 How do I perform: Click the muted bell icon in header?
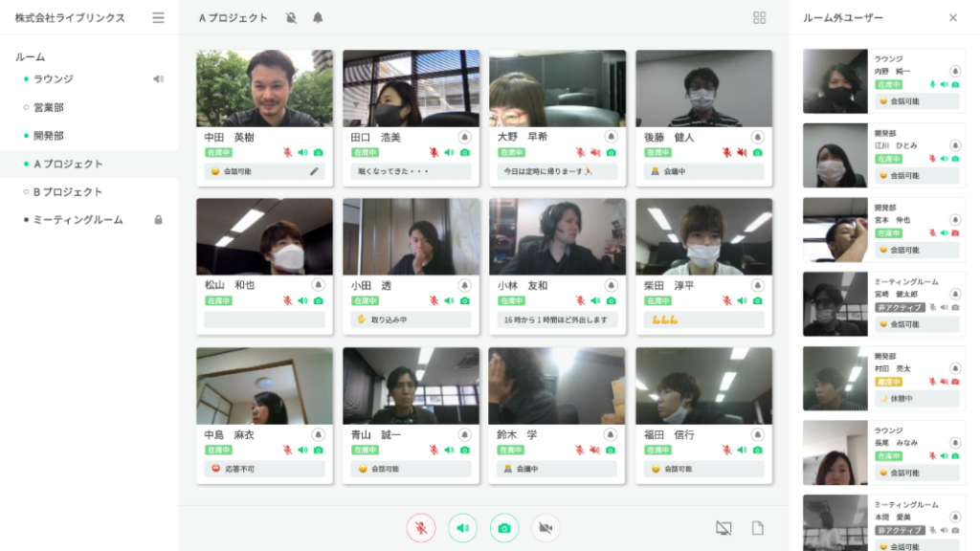click(x=292, y=17)
